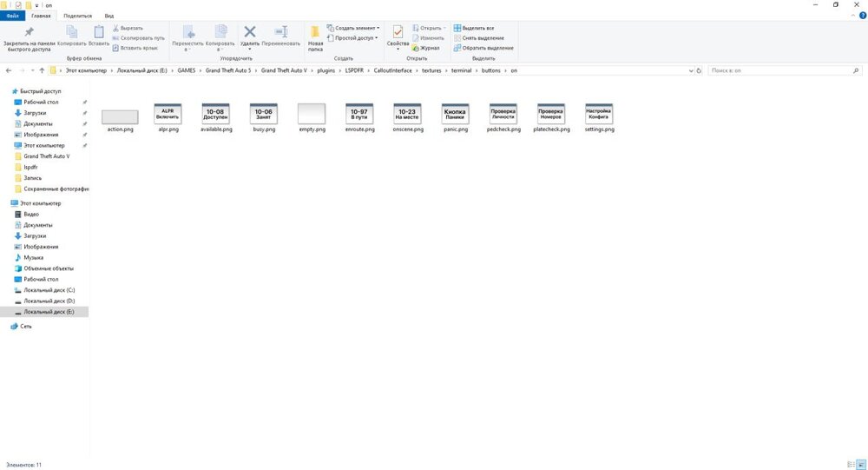Collapse the ribbon with the chevron
Viewport: 868px width, 470px height.
(x=853, y=16)
